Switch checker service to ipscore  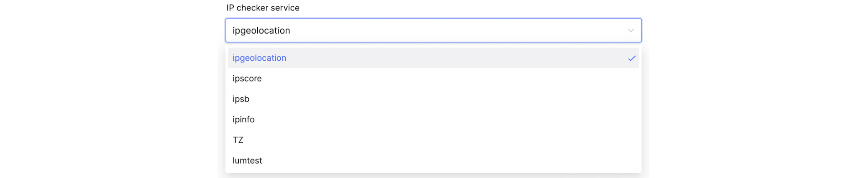[x=433, y=78]
